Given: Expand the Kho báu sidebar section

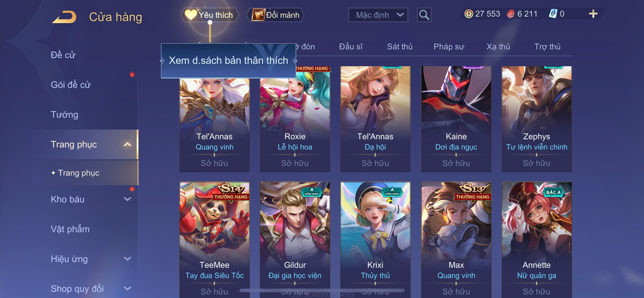Looking at the screenshot, I should tap(127, 199).
